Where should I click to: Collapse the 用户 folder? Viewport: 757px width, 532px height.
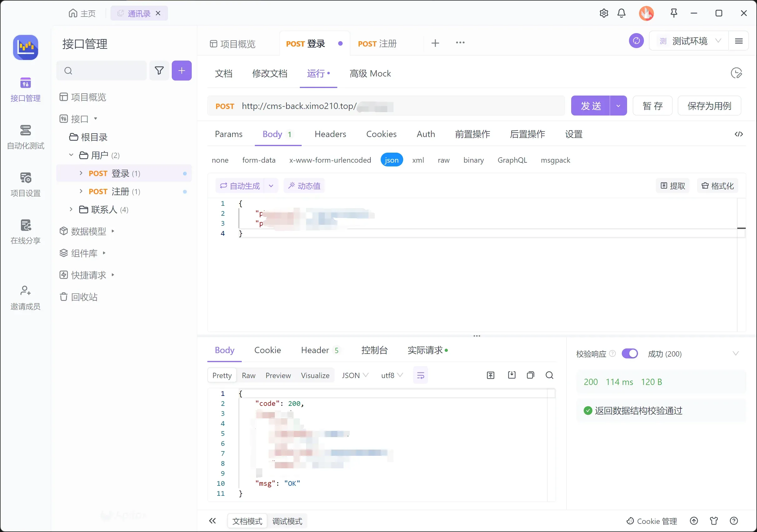(x=71, y=155)
